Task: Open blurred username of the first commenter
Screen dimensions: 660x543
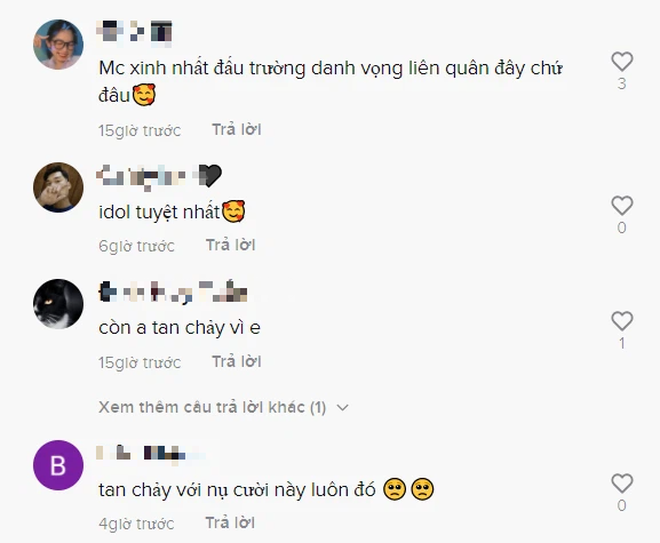Action: (134, 31)
